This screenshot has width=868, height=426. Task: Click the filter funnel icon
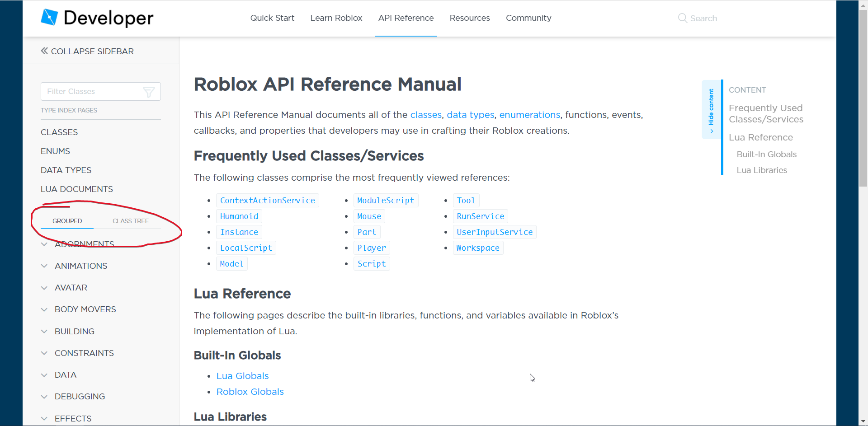pos(149,92)
